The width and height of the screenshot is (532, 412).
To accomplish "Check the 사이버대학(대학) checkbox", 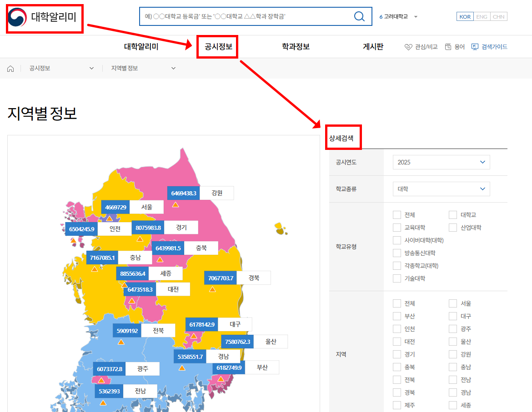I will 396,240.
